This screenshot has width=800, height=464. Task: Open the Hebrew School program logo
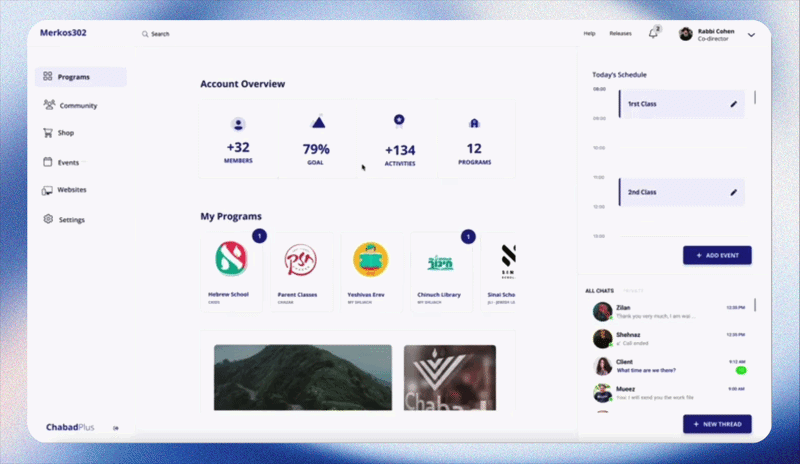[x=231, y=259]
